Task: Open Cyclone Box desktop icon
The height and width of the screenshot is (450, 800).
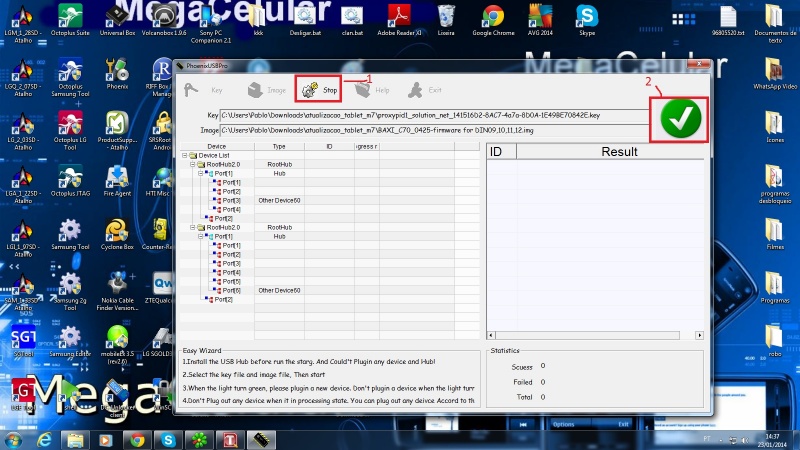Action: click(x=117, y=234)
